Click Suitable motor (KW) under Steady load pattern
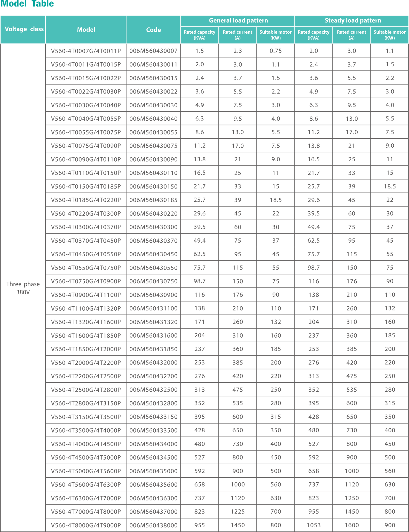Viewport: 409px width, 532px height. click(389, 35)
